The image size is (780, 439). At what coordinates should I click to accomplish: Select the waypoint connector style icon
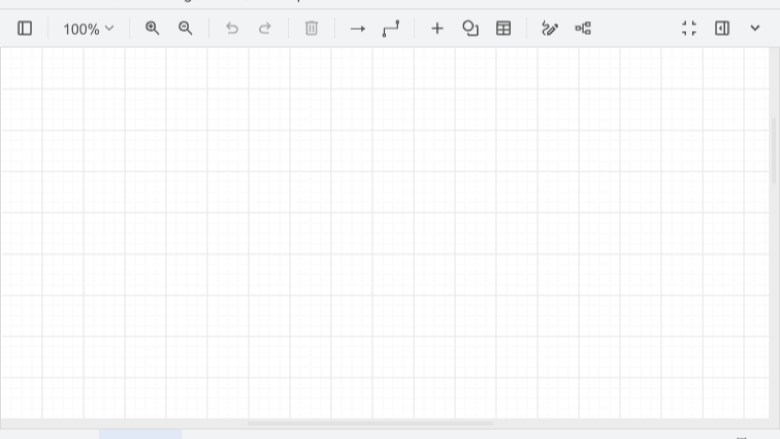tap(390, 28)
